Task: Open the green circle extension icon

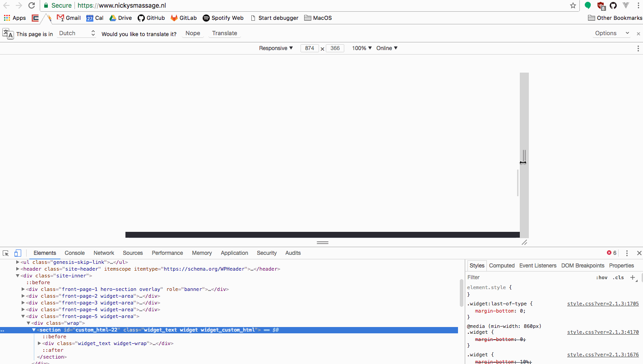Action: (588, 5)
